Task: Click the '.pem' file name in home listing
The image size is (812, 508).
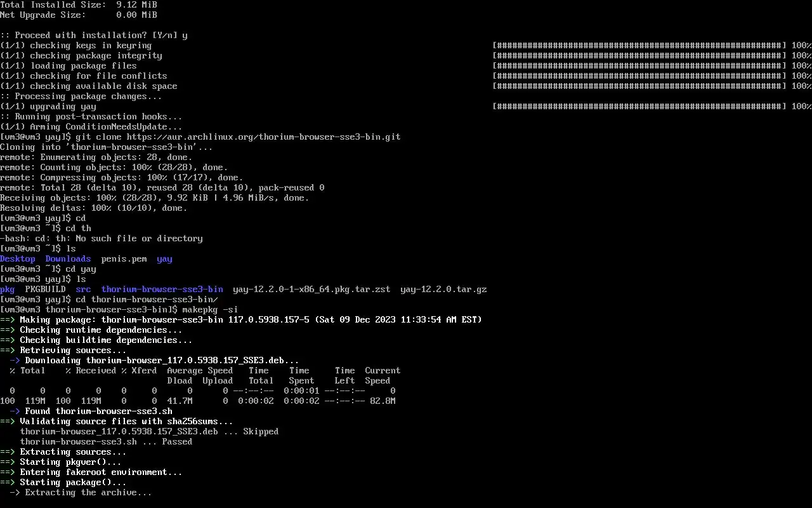Action: coord(124,258)
